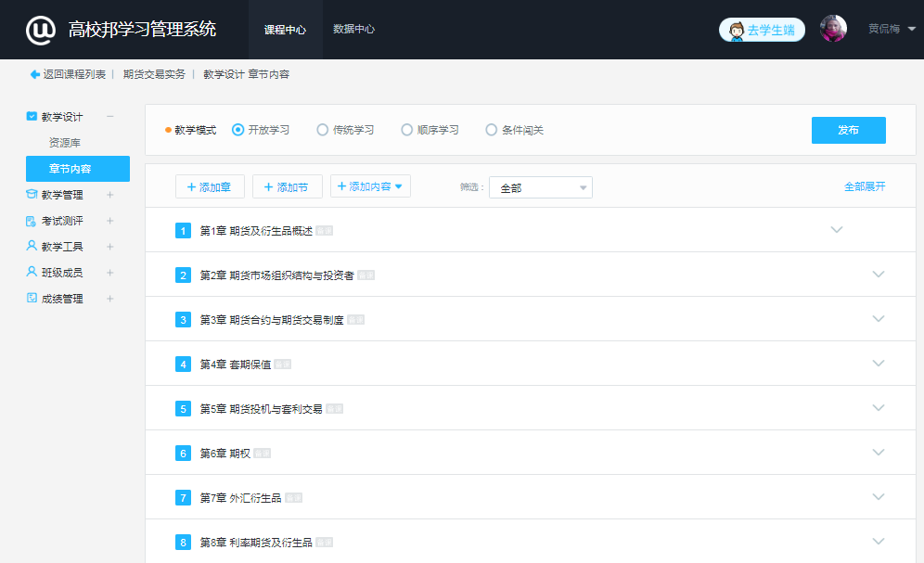The width and height of the screenshot is (924, 563).
Task: Expand chapter 1 期货及衍生品概述 chevron
Action: pos(837,230)
